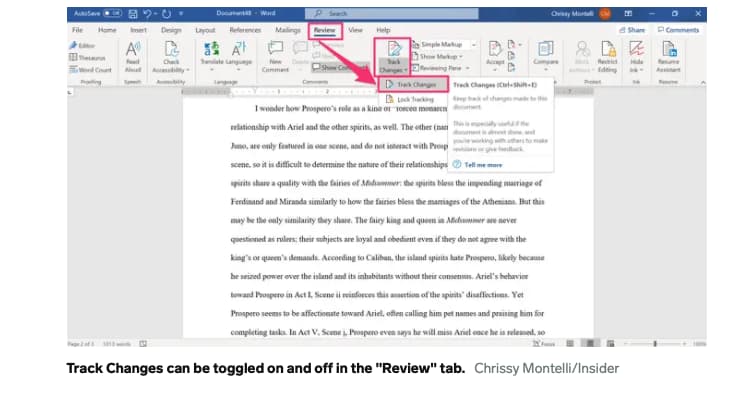Click the Page 2 of 3 indicator

click(x=81, y=344)
